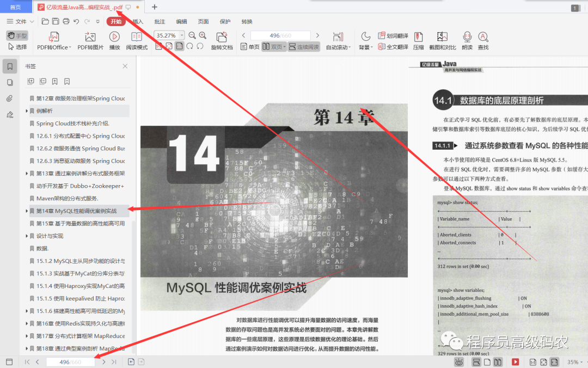Select the Hand tool (手型)
Screen dimensions: 588x368
click(x=17, y=35)
